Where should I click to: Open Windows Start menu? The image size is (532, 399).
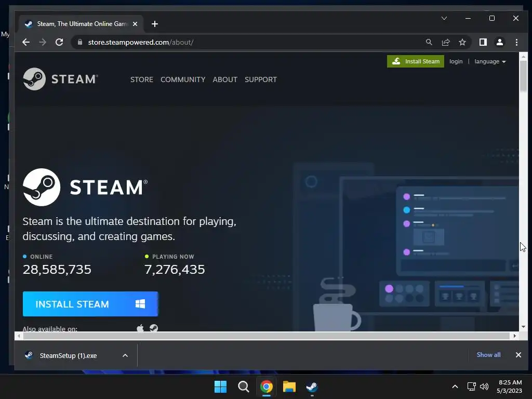(x=220, y=387)
